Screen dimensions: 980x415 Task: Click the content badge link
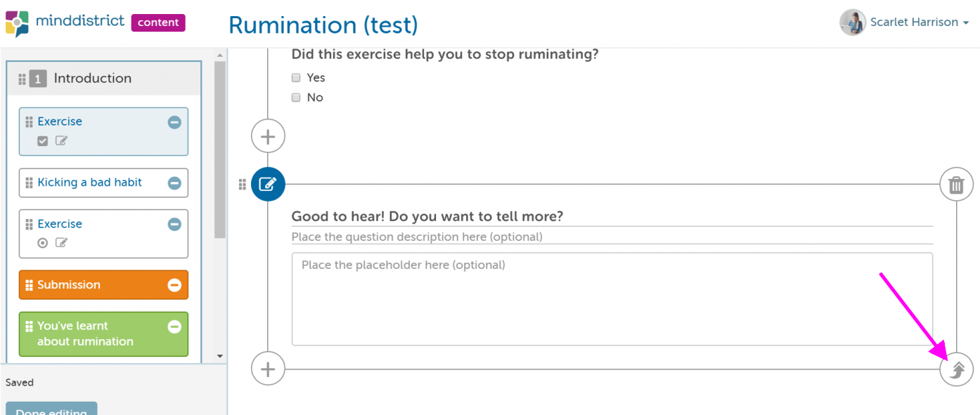[x=158, y=22]
